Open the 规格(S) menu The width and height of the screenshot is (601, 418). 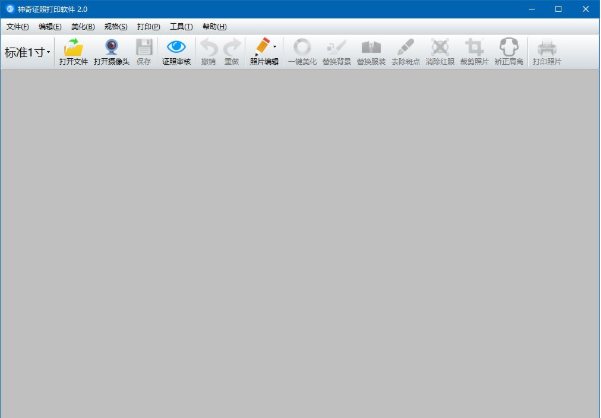(116, 27)
